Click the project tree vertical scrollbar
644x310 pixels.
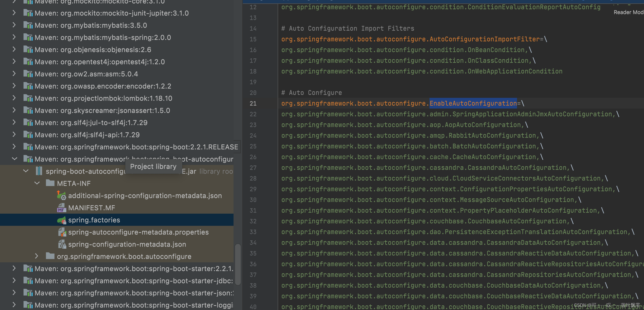click(x=238, y=264)
